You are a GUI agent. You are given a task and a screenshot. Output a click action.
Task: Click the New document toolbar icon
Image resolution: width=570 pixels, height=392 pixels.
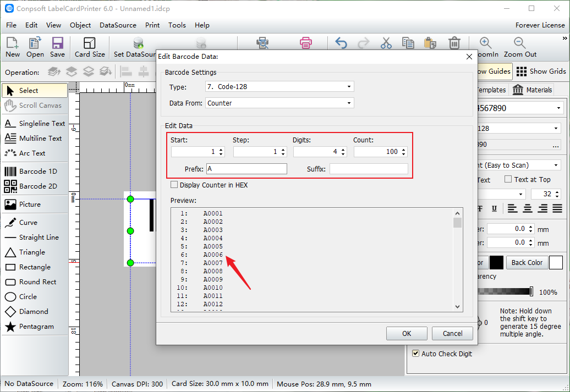[x=12, y=47]
